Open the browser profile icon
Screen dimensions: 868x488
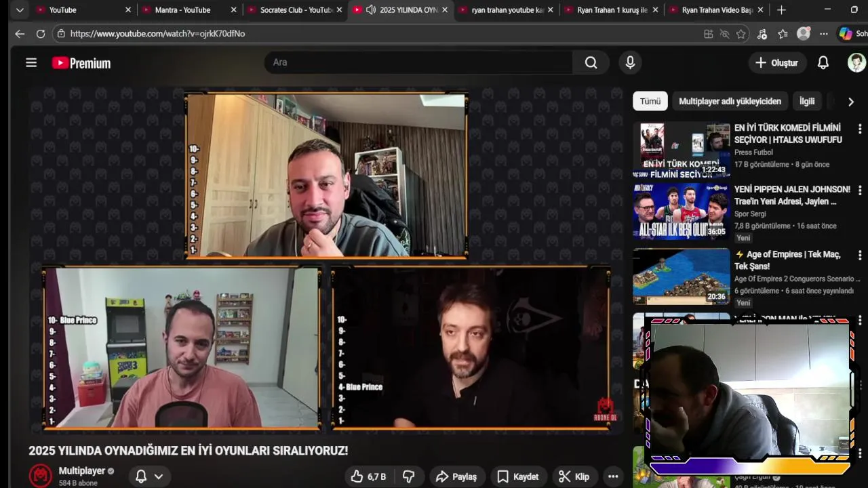point(804,34)
